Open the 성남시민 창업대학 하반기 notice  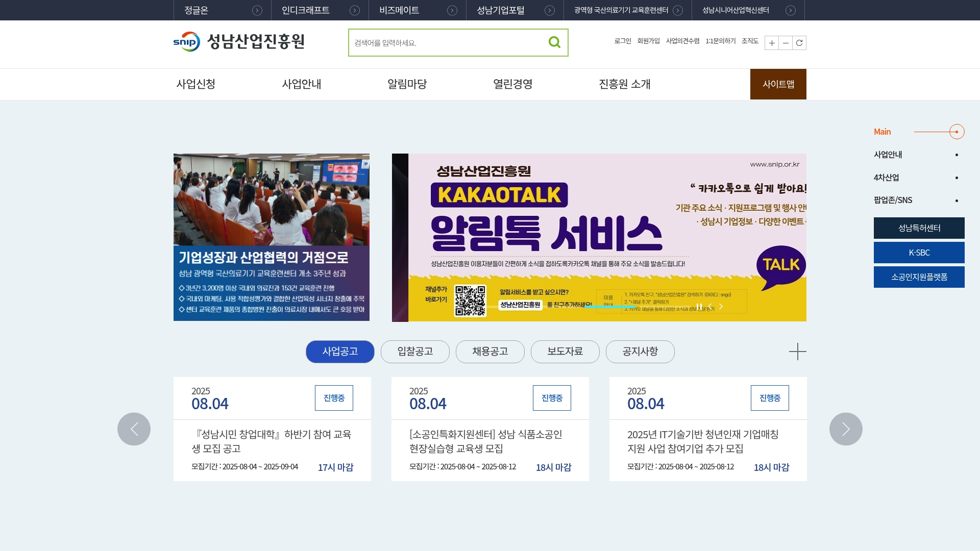272,441
